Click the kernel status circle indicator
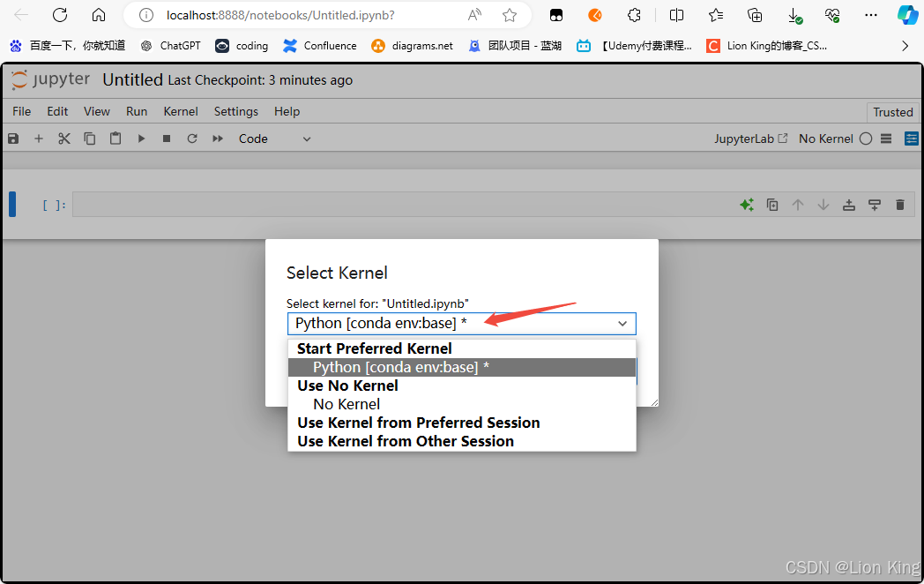Viewport: 924px width, 584px height. (x=866, y=139)
